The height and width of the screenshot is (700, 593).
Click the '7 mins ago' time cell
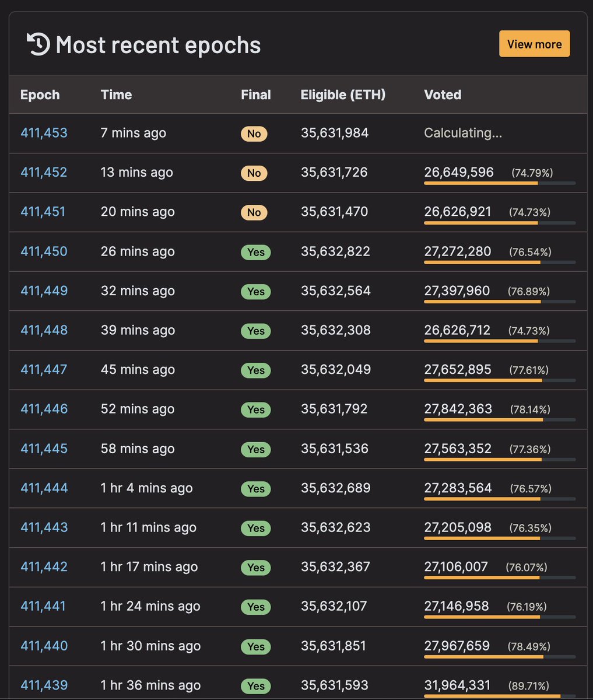pyautogui.click(x=134, y=133)
